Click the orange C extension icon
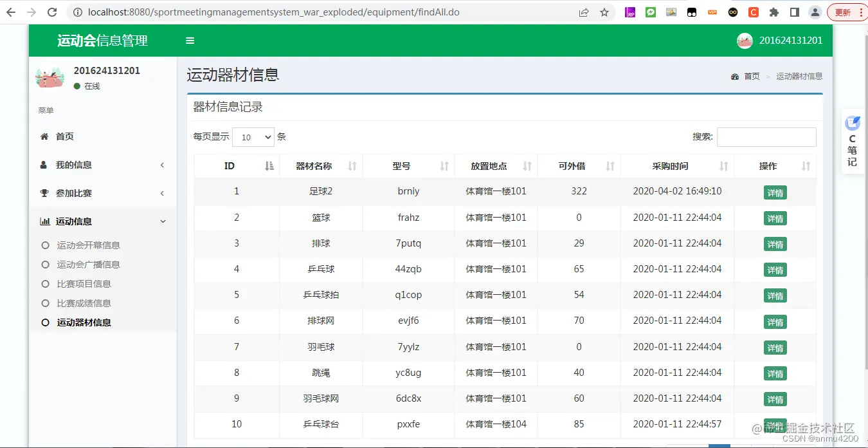 (753, 12)
